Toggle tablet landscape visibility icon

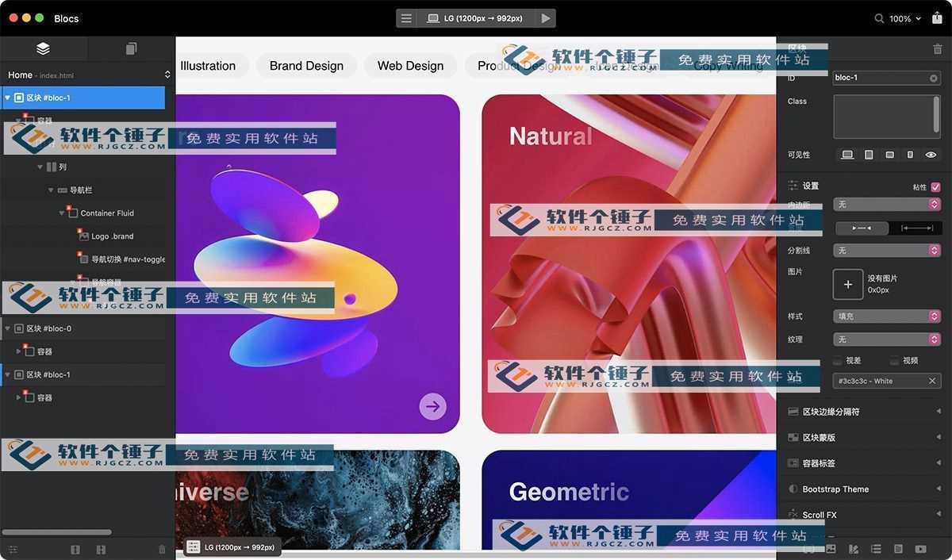pos(889,155)
